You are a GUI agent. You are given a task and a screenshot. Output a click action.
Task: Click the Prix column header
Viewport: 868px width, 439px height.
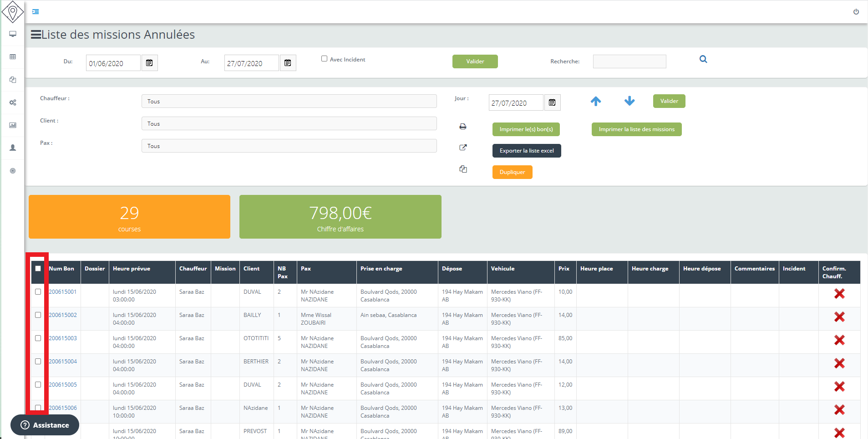563,269
